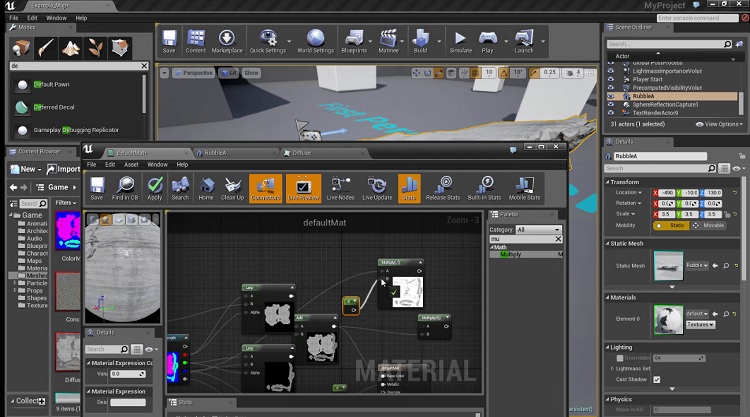Click the Build toolbar icon

[x=420, y=41]
